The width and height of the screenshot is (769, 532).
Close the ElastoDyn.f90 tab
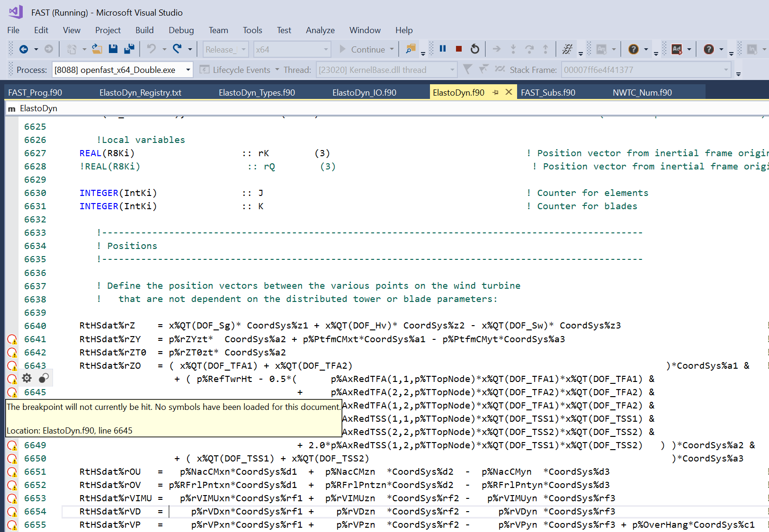point(508,92)
